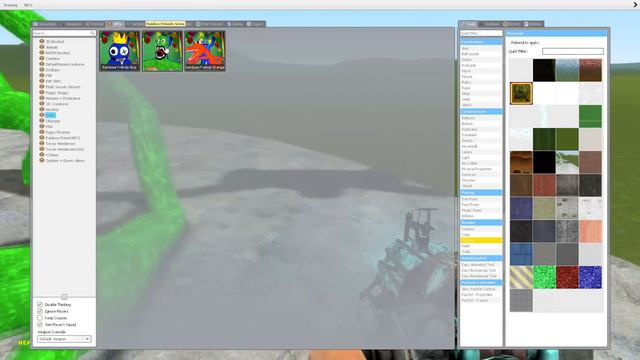
Task: Focus the Material Quick Filter input
Action: [x=573, y=51]
